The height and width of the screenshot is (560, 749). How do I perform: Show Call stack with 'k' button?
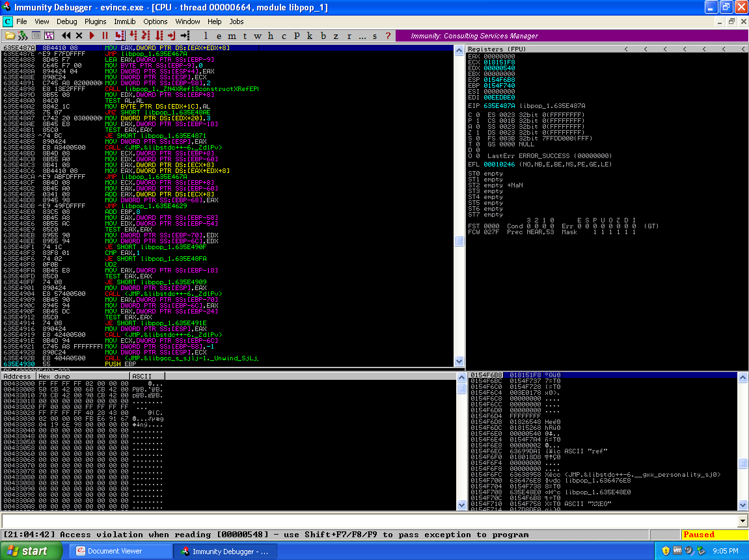click(x=310, y=36)
